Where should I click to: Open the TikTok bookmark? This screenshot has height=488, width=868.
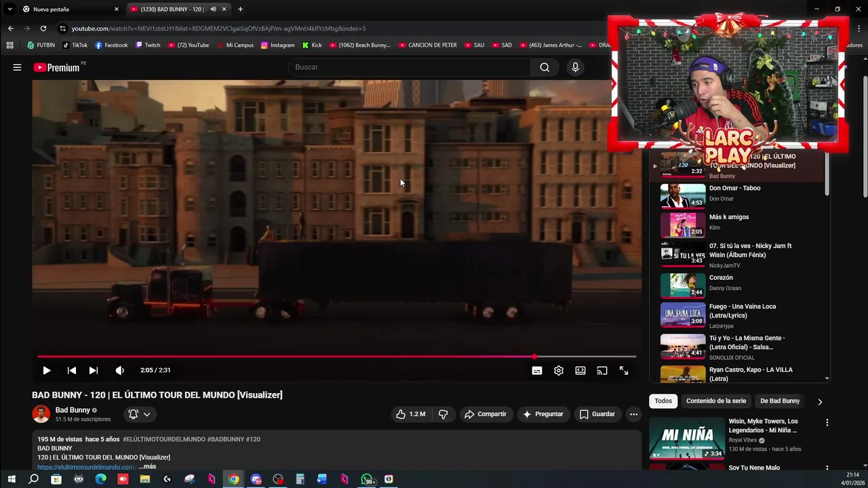75,45
